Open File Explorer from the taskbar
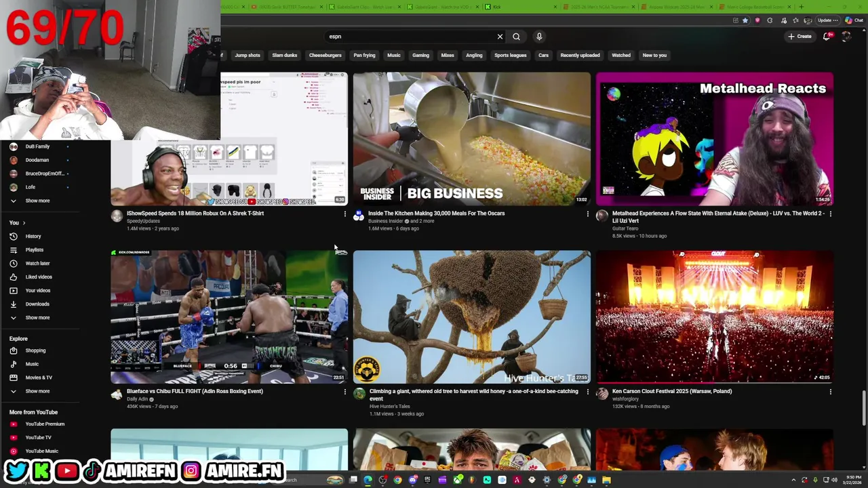The width and height of the screenshot is (868, 488). (606, 480)
